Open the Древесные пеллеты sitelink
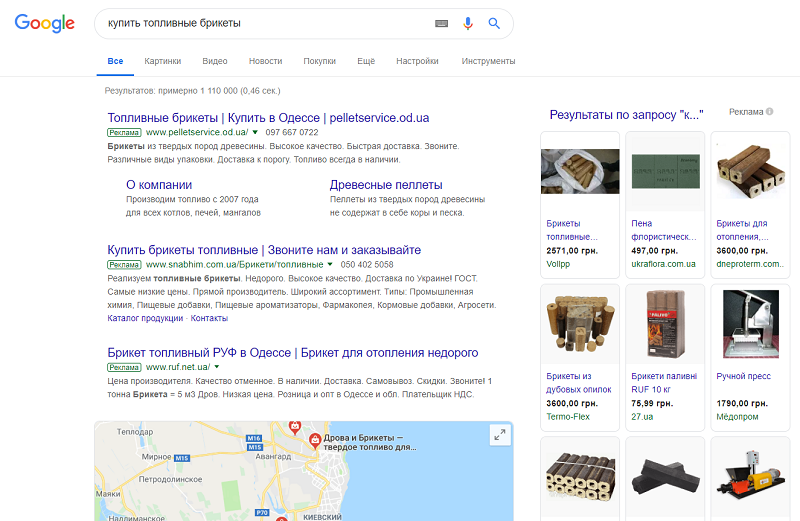This screenshot has width=800, height=521. 386,185
